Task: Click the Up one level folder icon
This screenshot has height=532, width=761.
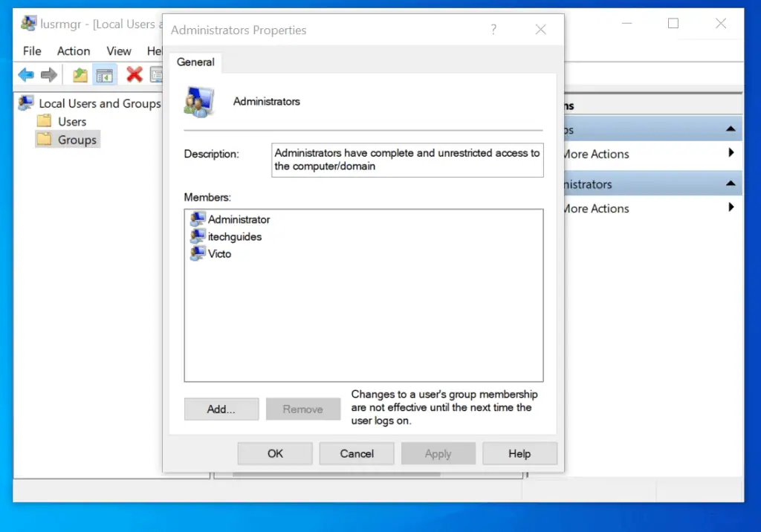Action: click(80, 74)
